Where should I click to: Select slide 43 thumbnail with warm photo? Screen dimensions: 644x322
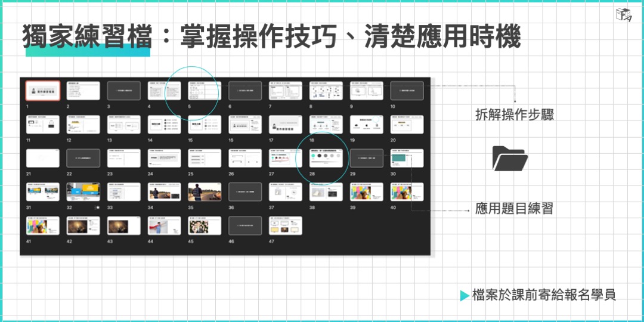123,225
